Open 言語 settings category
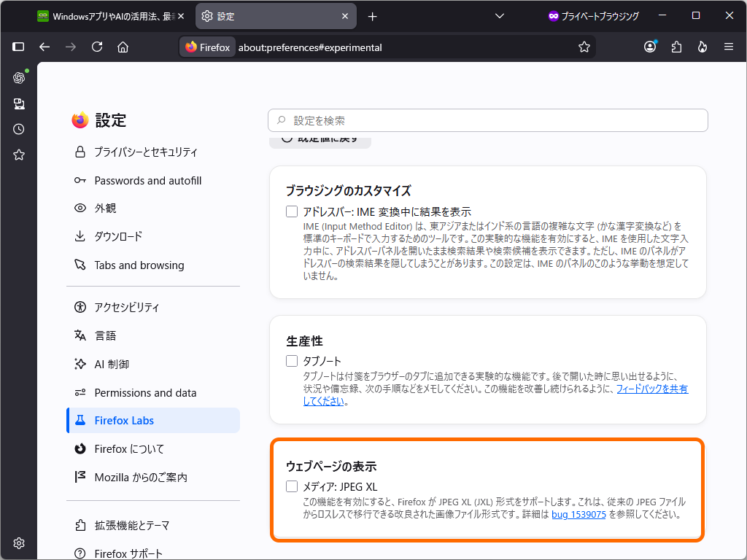 tap(153, 335)
